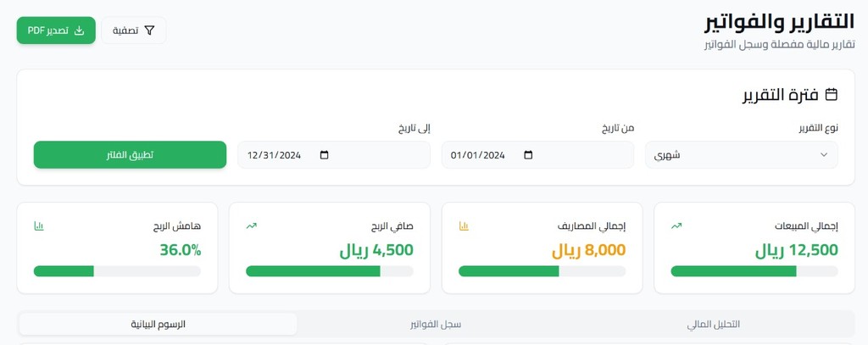Click the download icon on export PDF button

click(x=80, y=31)
